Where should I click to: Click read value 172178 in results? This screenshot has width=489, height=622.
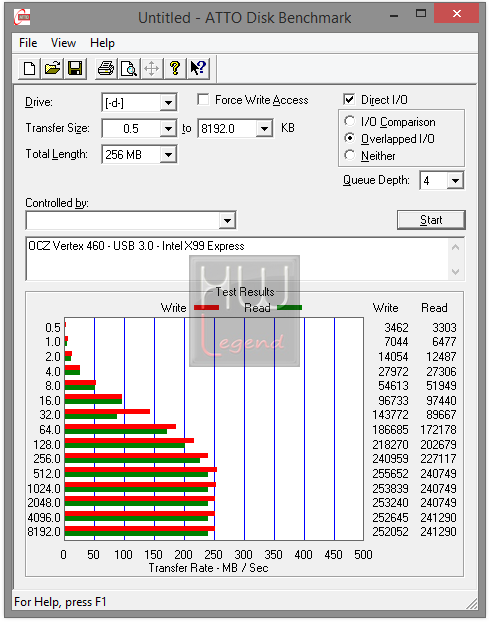tap(438, 429)
